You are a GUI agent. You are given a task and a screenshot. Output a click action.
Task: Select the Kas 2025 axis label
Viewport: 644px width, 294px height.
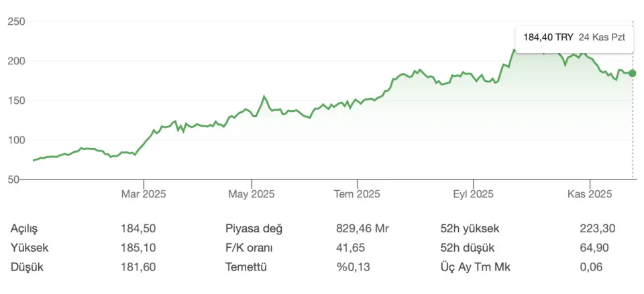coord(590,194)
